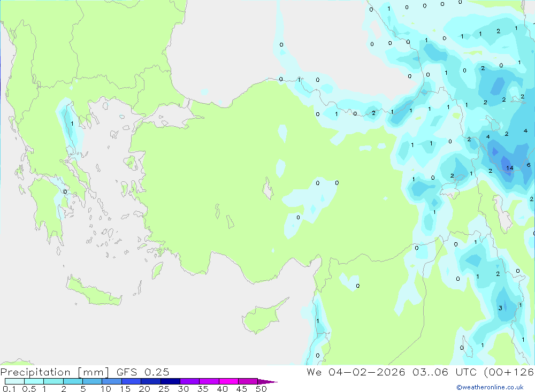Click the '35' legend scale label
Screen dimensions: 535x392
203,389
